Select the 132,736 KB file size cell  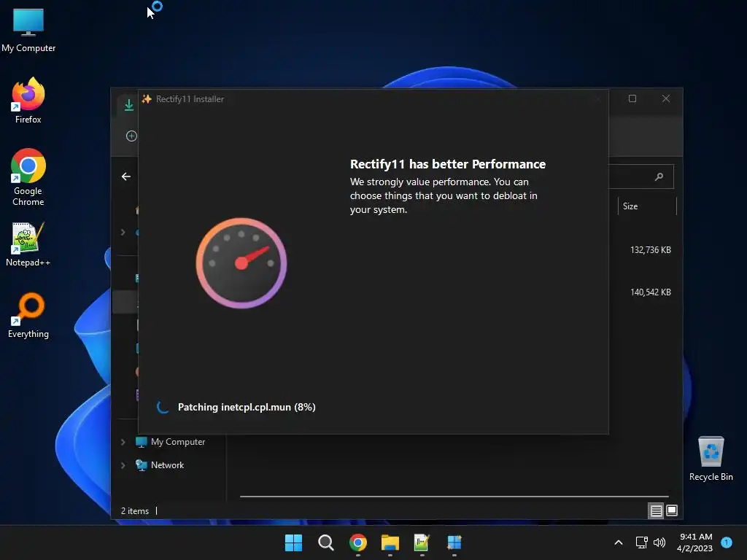650,250
